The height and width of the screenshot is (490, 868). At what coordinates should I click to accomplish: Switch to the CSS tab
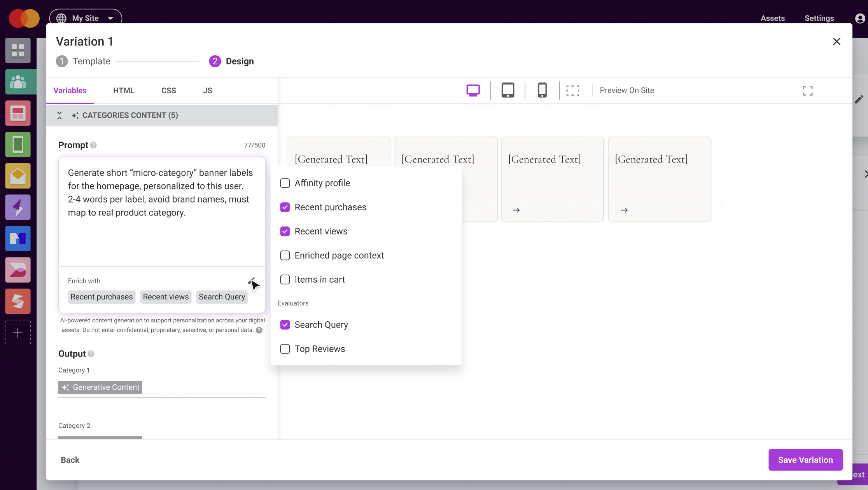click(169, 91)
